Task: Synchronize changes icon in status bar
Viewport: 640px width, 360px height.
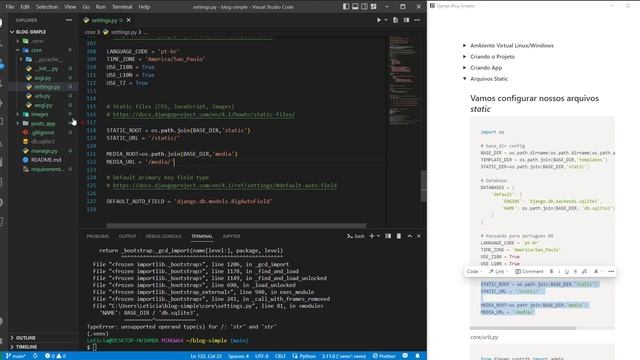Action: coord(35,356)
